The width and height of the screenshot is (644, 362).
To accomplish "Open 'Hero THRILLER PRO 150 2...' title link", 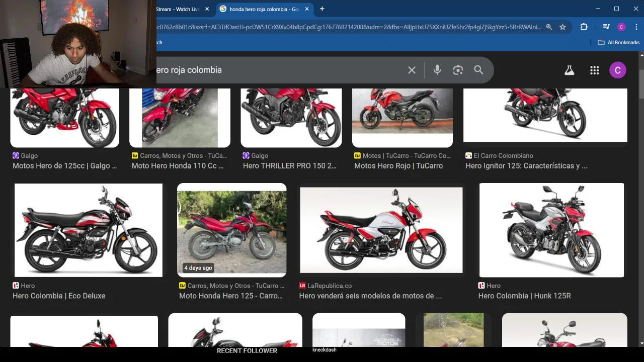I will point(290,166).
